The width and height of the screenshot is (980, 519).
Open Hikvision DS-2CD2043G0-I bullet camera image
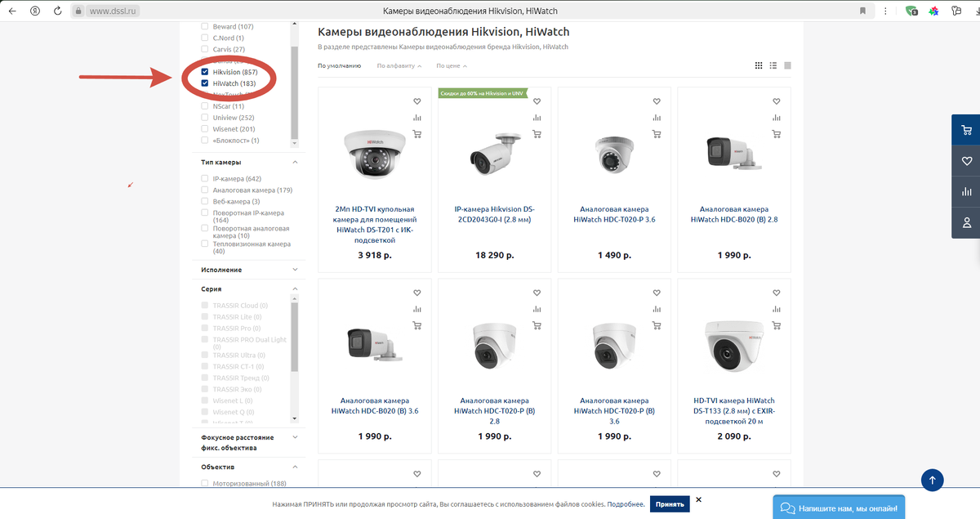(496, 154)
